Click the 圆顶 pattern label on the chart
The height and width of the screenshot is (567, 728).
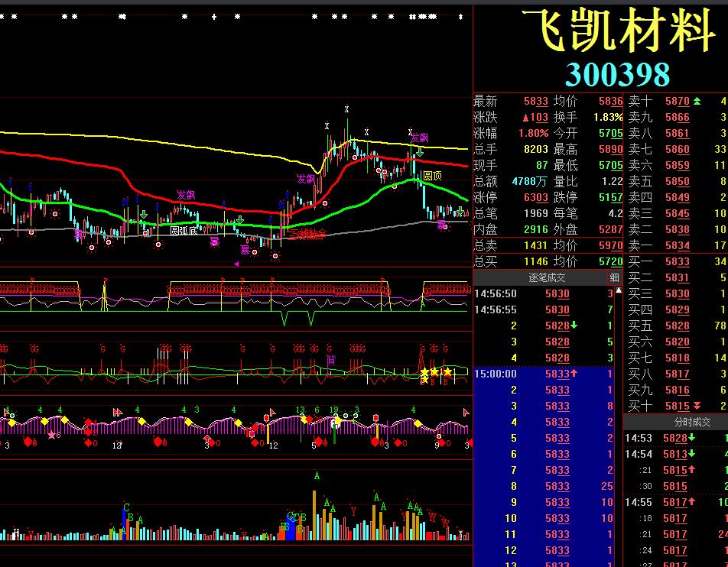click(x=432, y=176)
